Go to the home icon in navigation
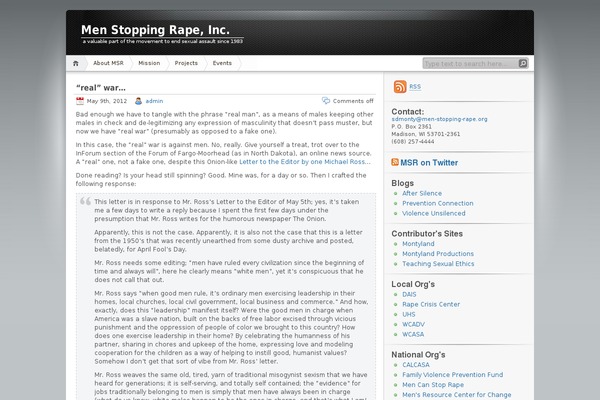Screen dimensions: 600x400 click(75, 63)
